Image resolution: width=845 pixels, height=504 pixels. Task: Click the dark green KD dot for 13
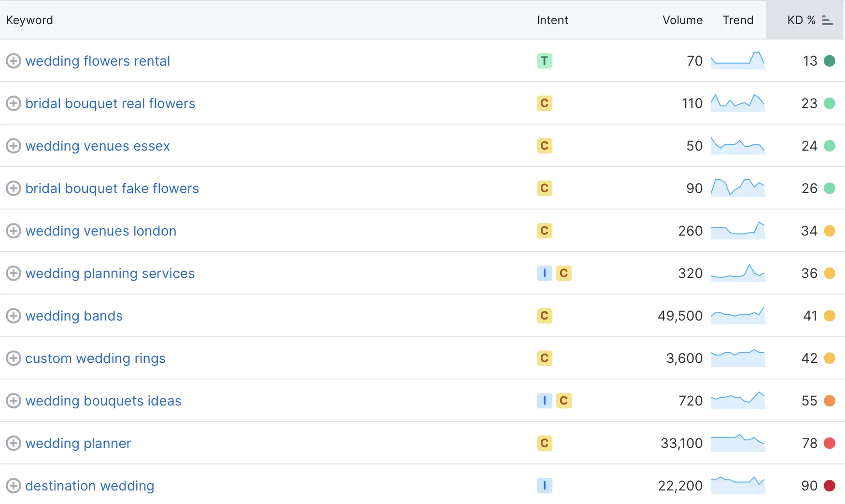point(830,61)
